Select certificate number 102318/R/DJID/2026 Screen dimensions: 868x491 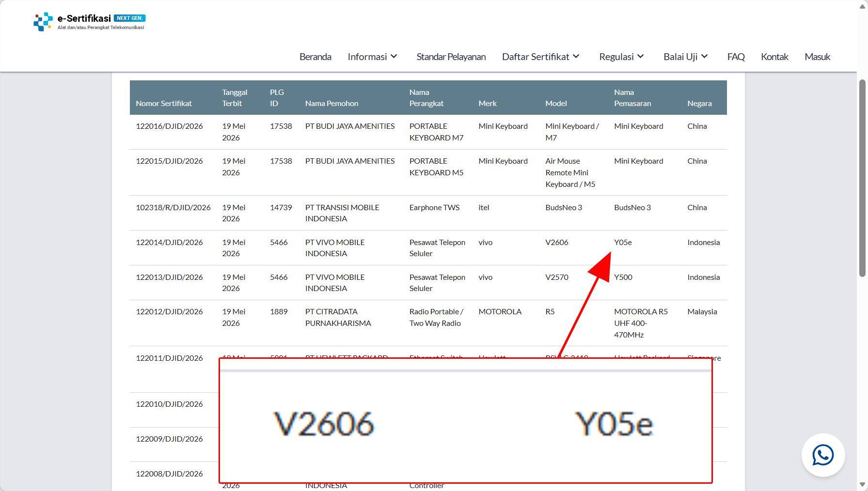[x=173, y=207]
